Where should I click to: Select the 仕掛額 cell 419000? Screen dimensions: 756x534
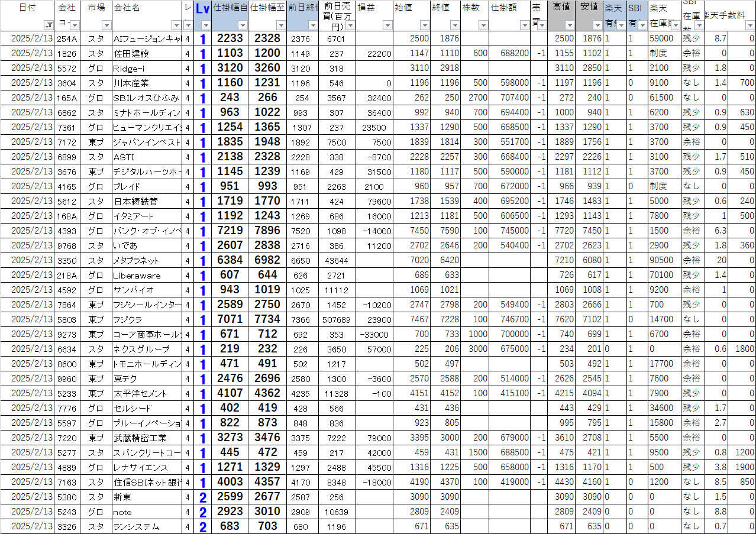pyautogui.click(x=510, y=482)
